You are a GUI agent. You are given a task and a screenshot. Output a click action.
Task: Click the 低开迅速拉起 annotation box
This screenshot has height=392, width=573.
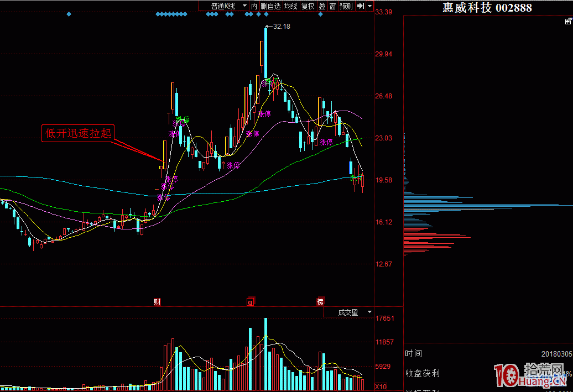click(x=79, y=133)
